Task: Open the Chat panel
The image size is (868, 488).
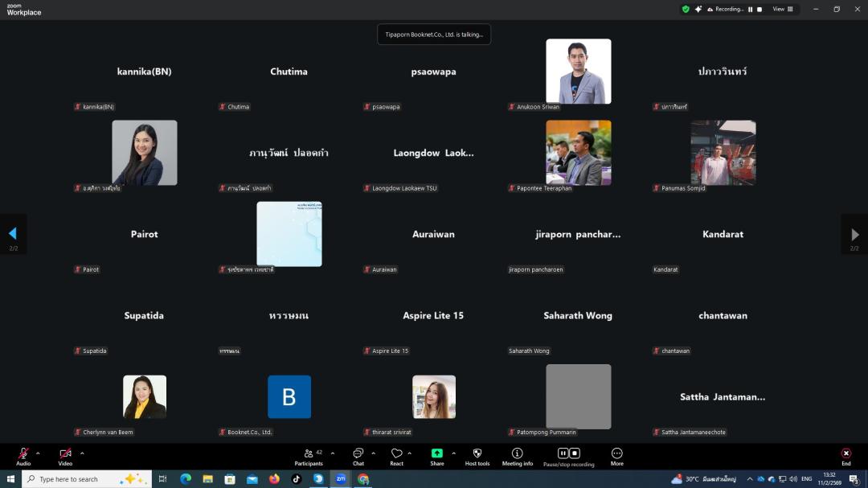Action: (358, 455)
